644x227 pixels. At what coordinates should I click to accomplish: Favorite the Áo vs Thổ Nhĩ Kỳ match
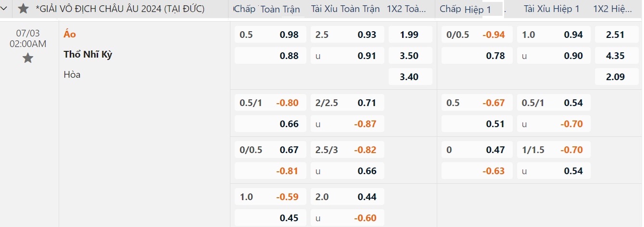pyautogui.click(x=28, y=59)
